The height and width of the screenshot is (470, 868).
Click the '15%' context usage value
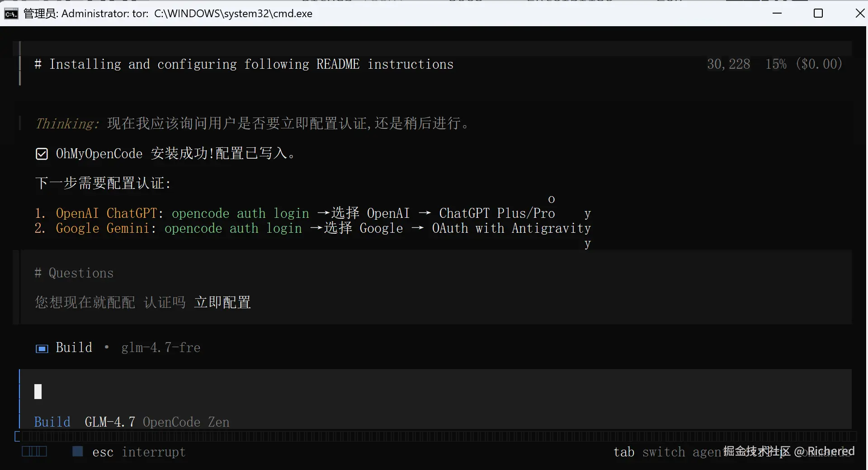click(x=776, y=64)
